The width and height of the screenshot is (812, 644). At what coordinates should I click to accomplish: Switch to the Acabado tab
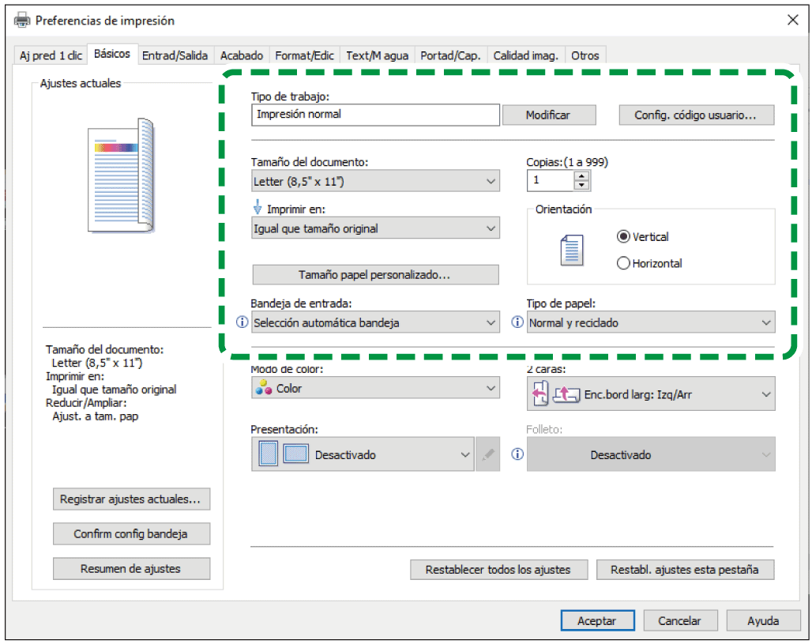tap(242, 55)
